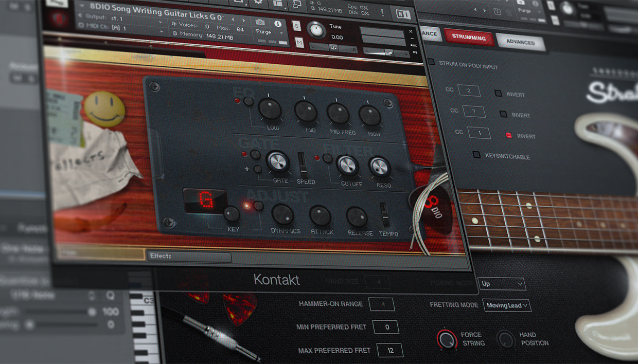Viewport: 638px width, 364px height.
Task: Check Invert for the CC 2 row
Action: click(x=498, y=94)
